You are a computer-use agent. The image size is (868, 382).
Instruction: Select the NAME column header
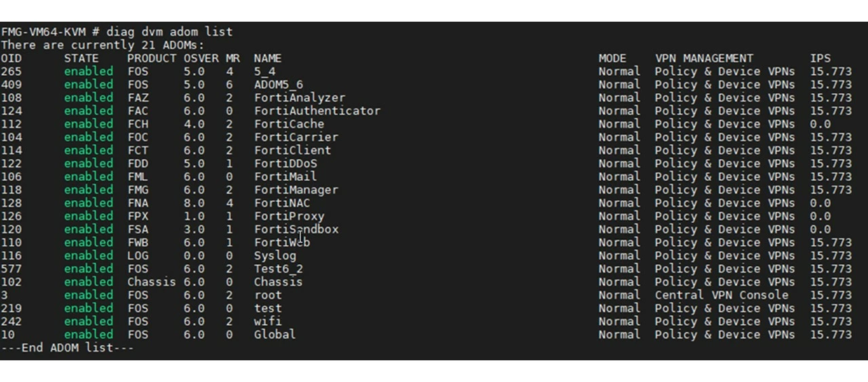(268, 58)
